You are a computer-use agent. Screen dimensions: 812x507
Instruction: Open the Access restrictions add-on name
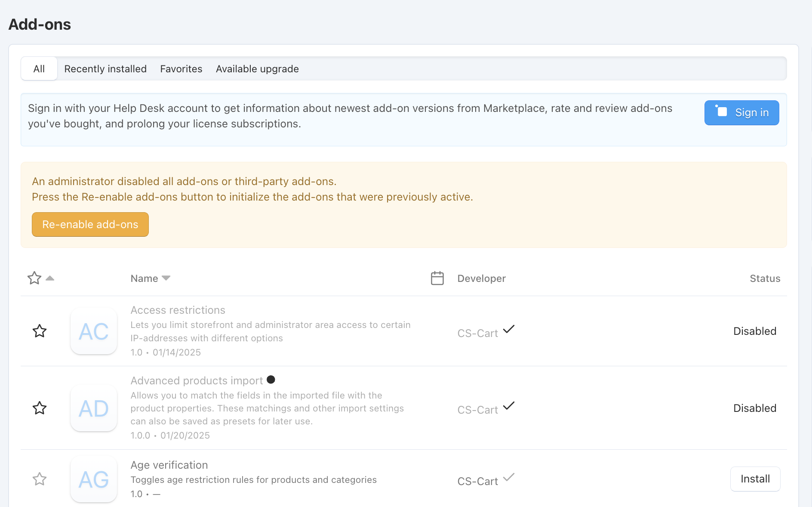tap(178, 310)
